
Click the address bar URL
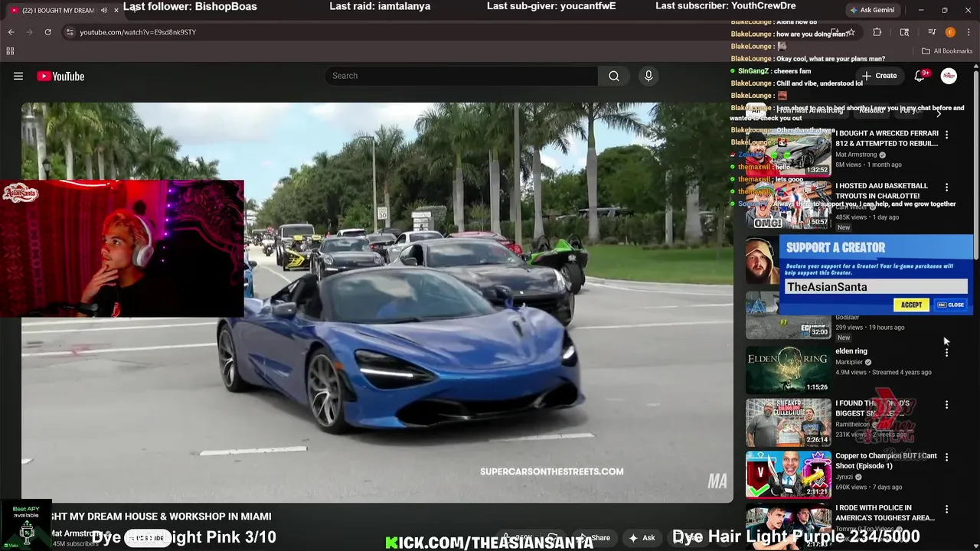coord(138,32)
